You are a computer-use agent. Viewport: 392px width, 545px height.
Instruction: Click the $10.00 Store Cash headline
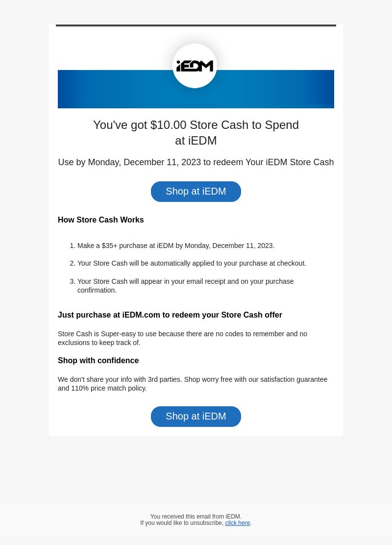196,132
